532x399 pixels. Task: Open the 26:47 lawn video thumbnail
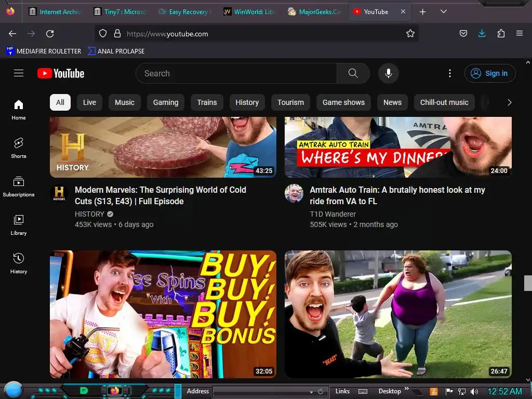[x=398, y=314]
